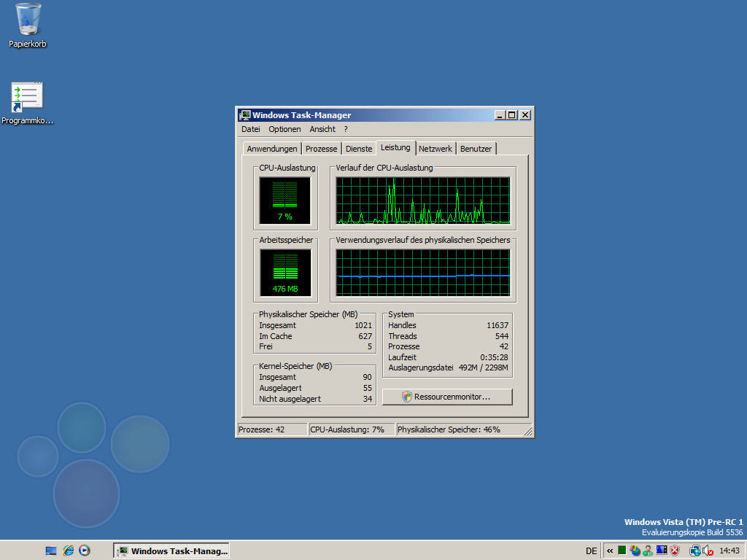Click the System Prozesse value 42
The height and width of the screenshot is (560, 747).
(x=504, y=346)
